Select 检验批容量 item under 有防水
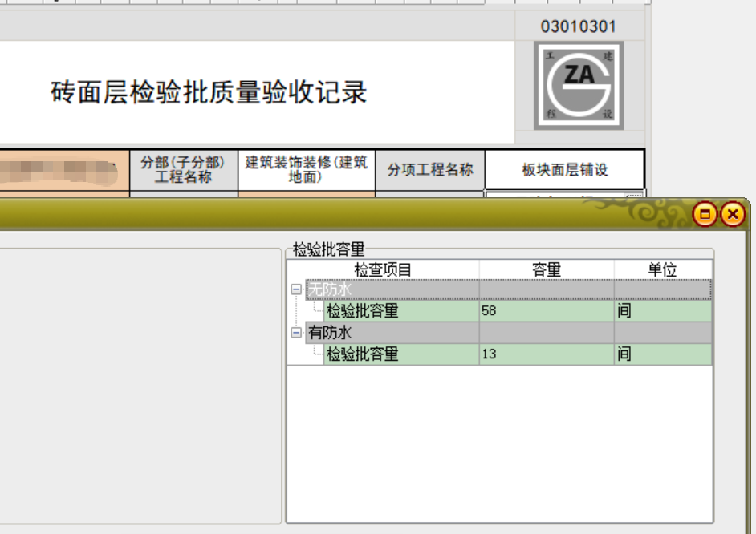Viewport: 756px width, 534px height. tap(362, 354)
